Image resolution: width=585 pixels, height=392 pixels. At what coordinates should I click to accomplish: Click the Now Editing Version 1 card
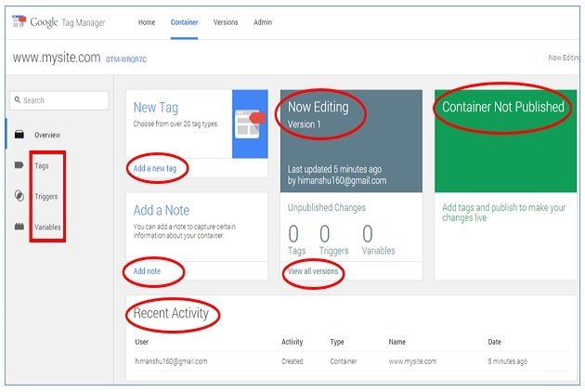[351, 141]
